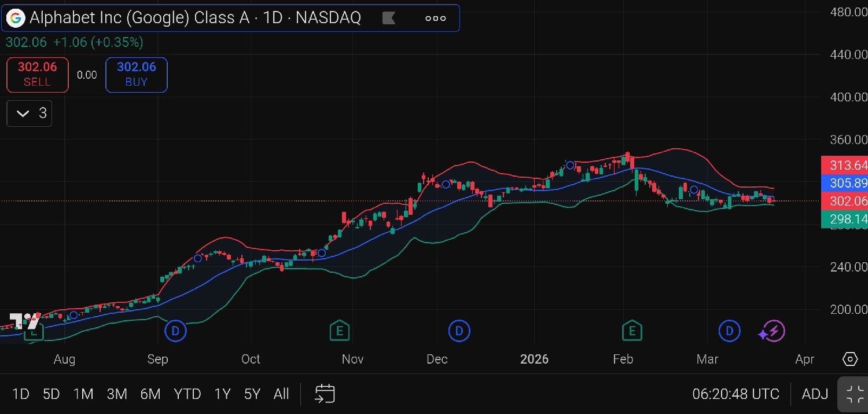Click the chart settings hexagon icon

pos(849,359)
